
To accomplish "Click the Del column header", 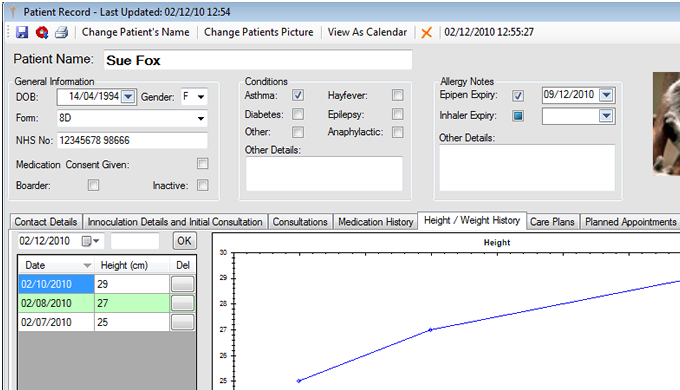I will click(x=183, y=265).
